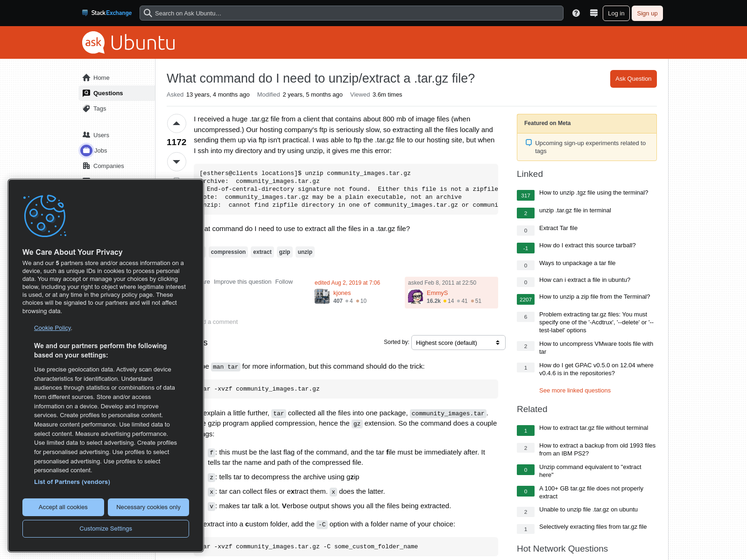The width and height of the screenshot is (747, 560).
Task: Click the Ask Ubuntu logo
Action: 129,42
